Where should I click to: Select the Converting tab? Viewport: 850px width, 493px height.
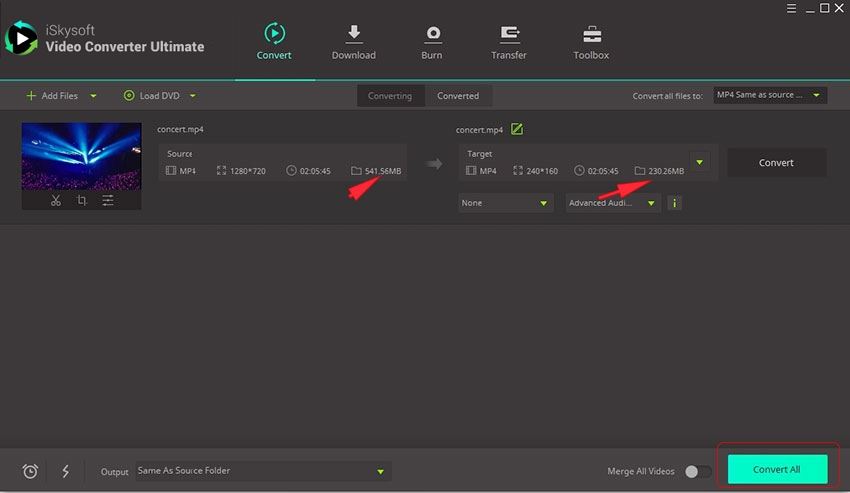(390, 96)
